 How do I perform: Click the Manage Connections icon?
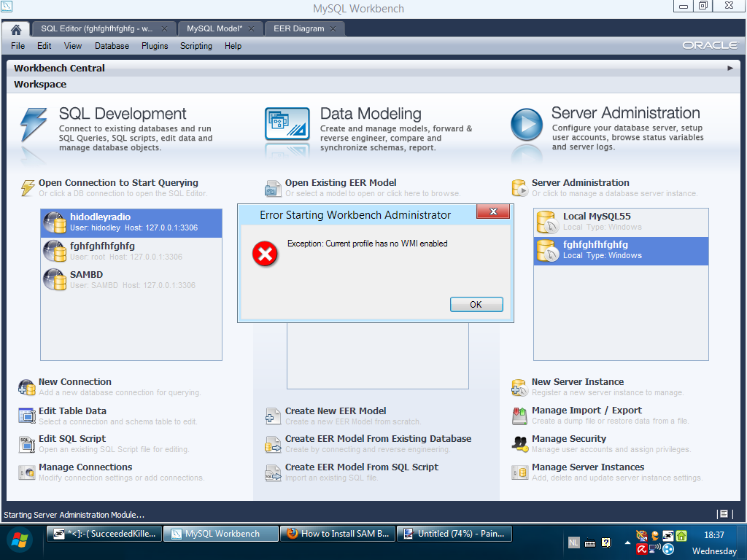click(27, 472)
